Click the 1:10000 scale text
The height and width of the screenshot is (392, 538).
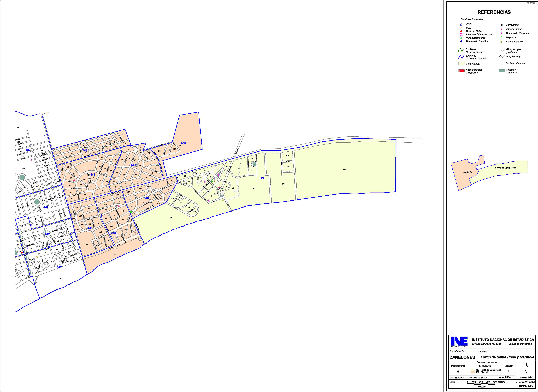482,387
